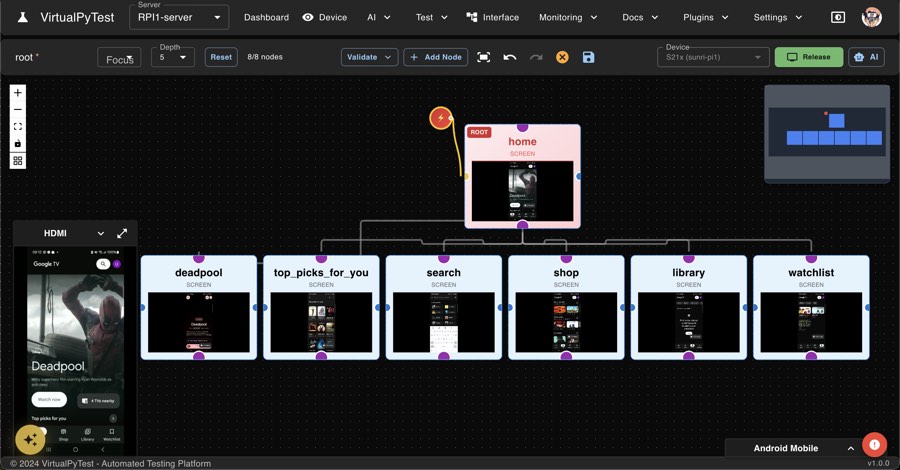900x470 pixels.
Task: Click the search icon in Google TV stream
Action: 103,264
